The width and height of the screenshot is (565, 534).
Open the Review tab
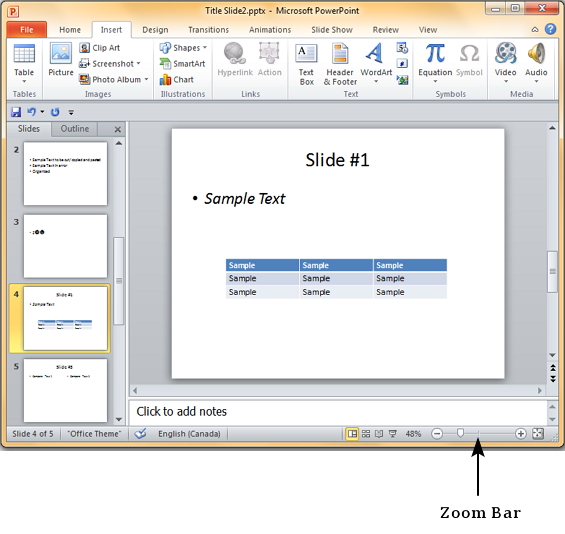[x=386, y=30]
